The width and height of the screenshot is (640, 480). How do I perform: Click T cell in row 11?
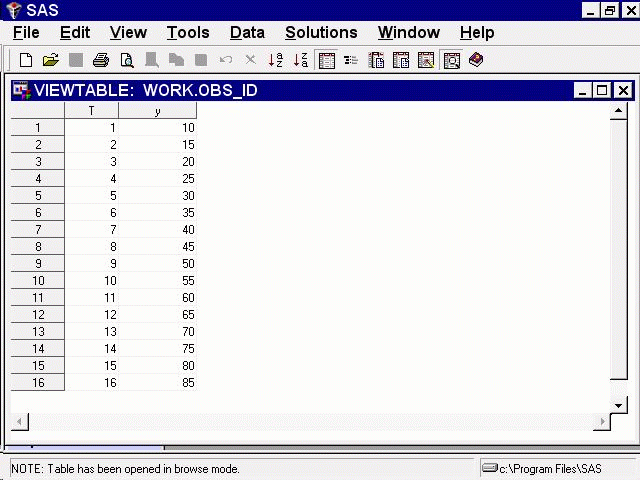[x=91, y=298]
